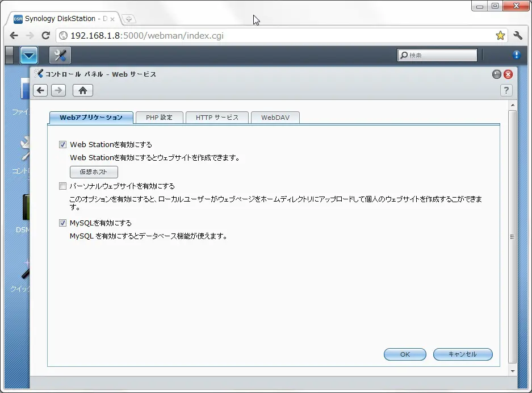Open Control Panel help question mark
532x393 pixels.
[x=506, y=90]
